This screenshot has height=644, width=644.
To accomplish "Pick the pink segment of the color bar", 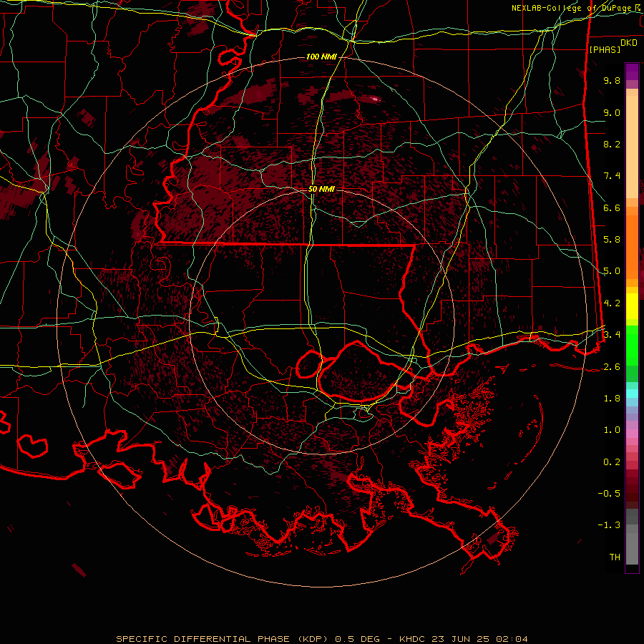I will pos(632,434).
